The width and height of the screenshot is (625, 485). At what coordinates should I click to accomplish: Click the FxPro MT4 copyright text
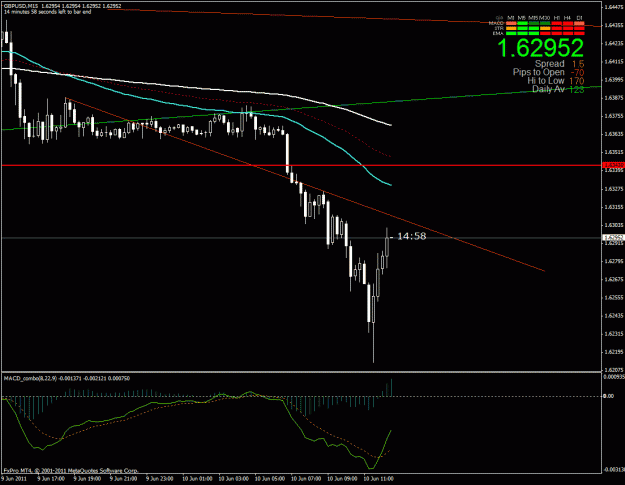click(x=71, y=470)
